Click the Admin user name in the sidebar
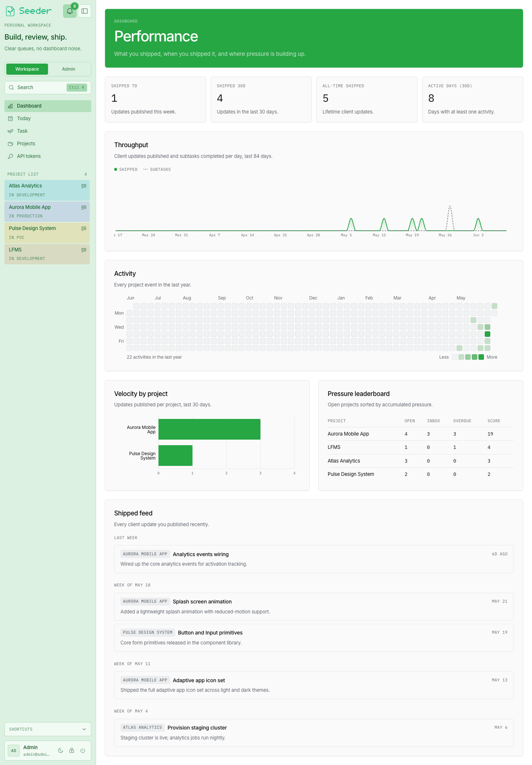 pos(30,748)
